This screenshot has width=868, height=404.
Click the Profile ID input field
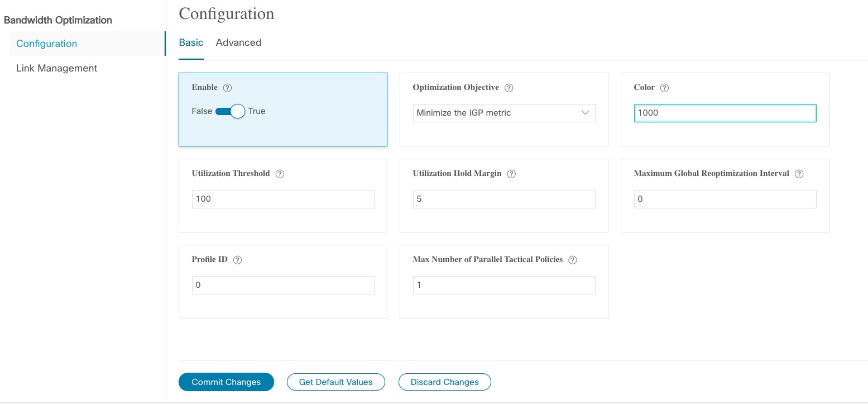(x=282, y=285)
